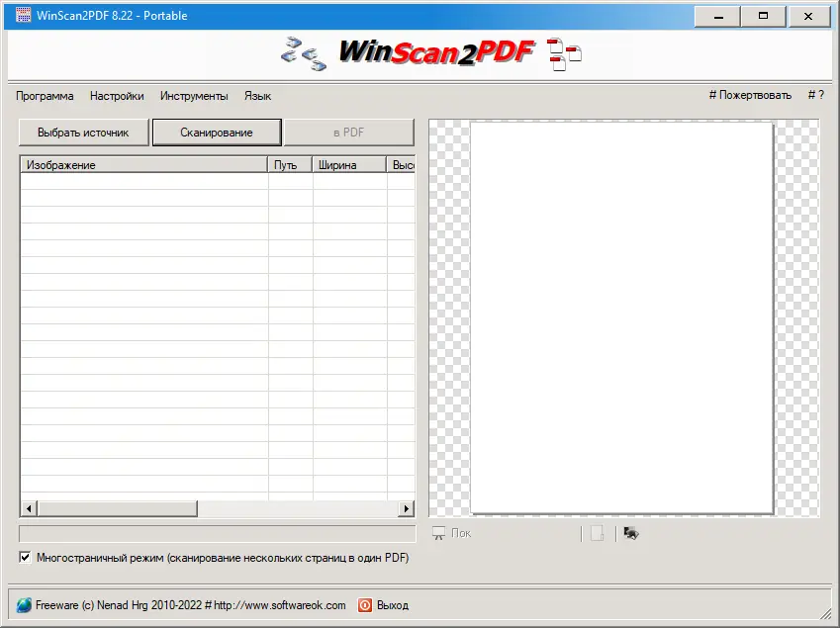
Task: Minimize the WinScan2PDF window
Action: pyautogui.click(x=718, y=16)
